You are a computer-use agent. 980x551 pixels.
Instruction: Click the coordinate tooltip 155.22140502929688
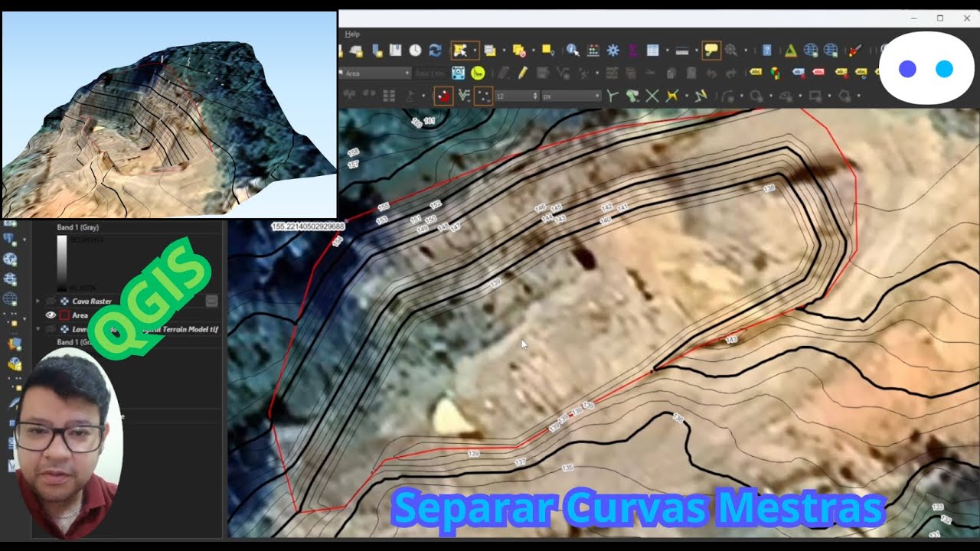pyautogui.click(x=309, y=227)
